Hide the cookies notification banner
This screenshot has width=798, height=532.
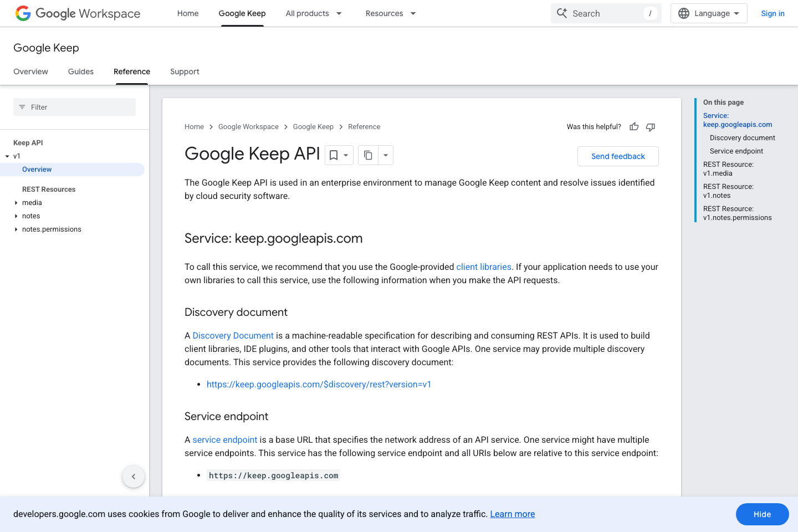pyautogui.click(x=762, y=514)
